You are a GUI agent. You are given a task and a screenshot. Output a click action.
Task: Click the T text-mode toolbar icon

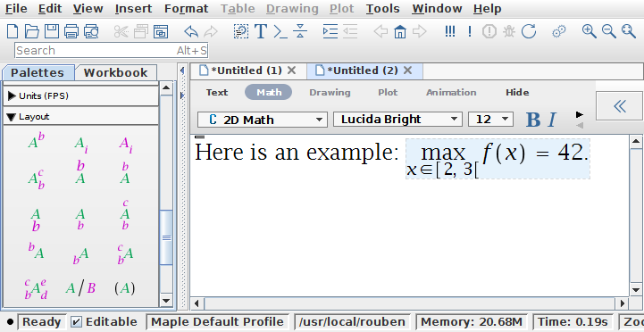coord(261,31)
